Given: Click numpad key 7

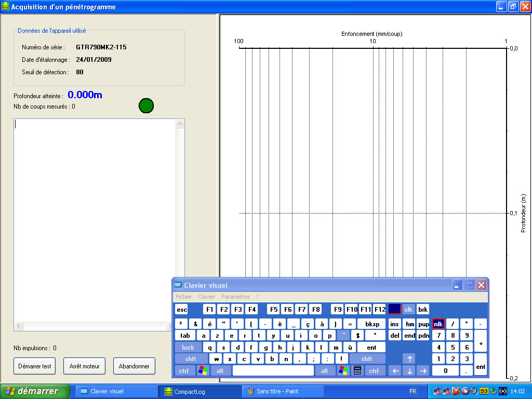Looking at the screenshot, I should 438,336.
